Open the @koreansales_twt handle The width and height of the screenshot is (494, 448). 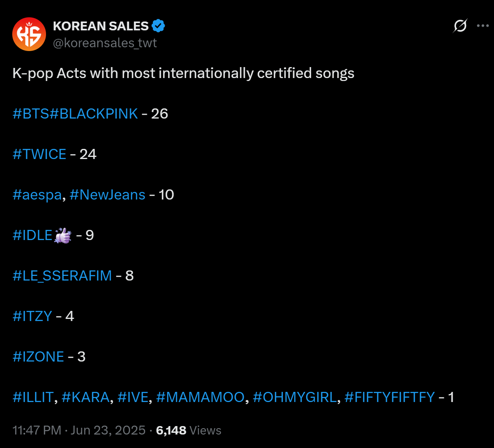click(x=105, y=43)
